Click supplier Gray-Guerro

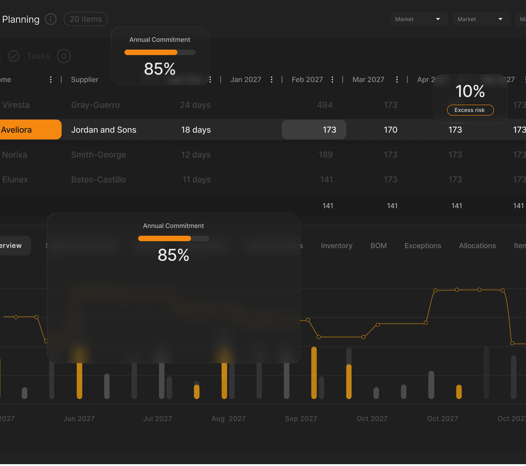(95, 105)
